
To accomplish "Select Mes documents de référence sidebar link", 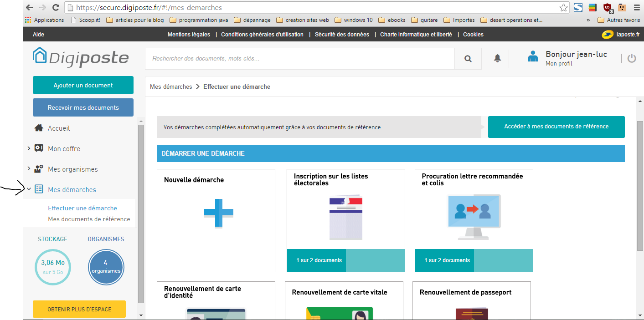I will click(x=89, y=219).
